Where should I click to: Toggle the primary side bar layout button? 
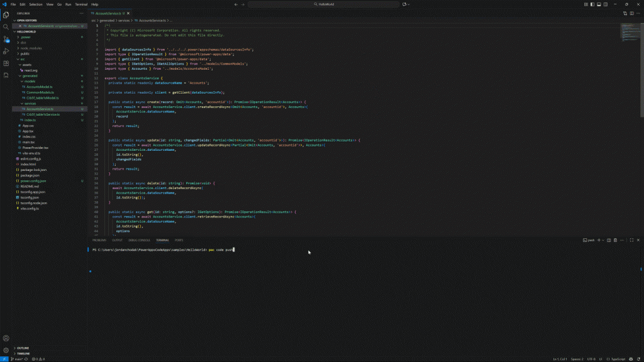click(x=592, y=4)
